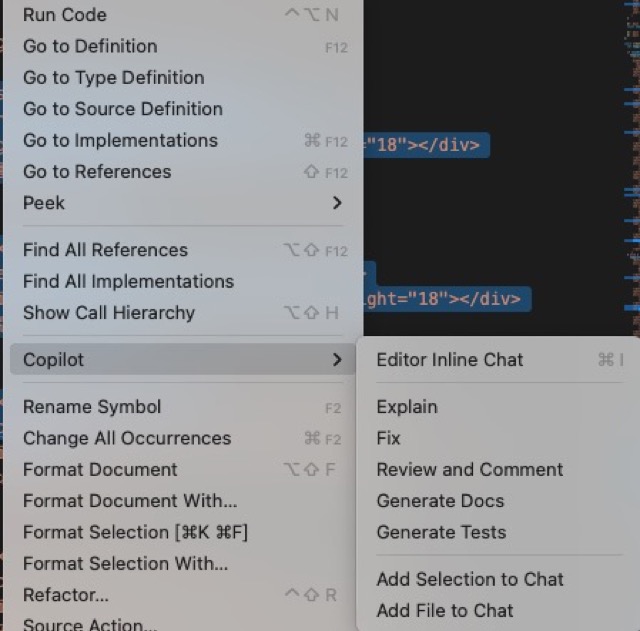640x631 pixels.
Task: Choose Copilot Explain
Action: 500,407
